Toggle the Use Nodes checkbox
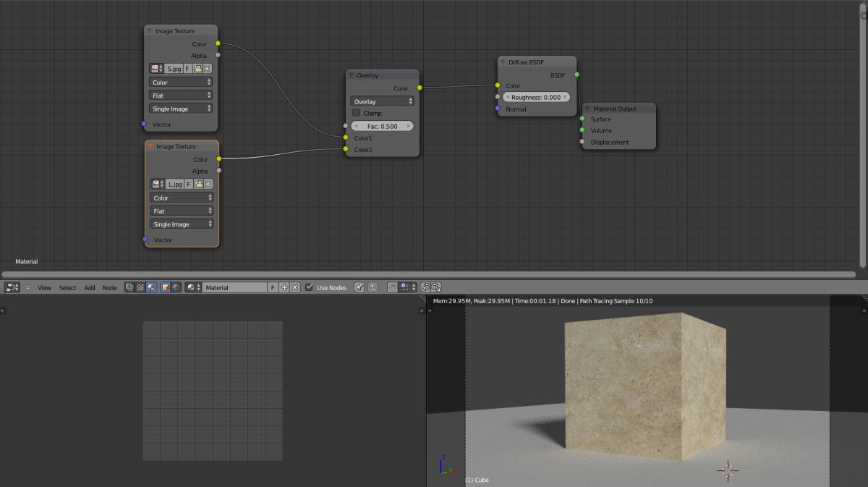The height and width of the screenshot is (487, 868). pos(310,287)
